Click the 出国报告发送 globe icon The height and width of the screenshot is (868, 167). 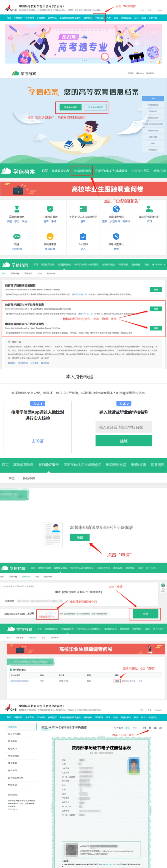coord(116,209)
